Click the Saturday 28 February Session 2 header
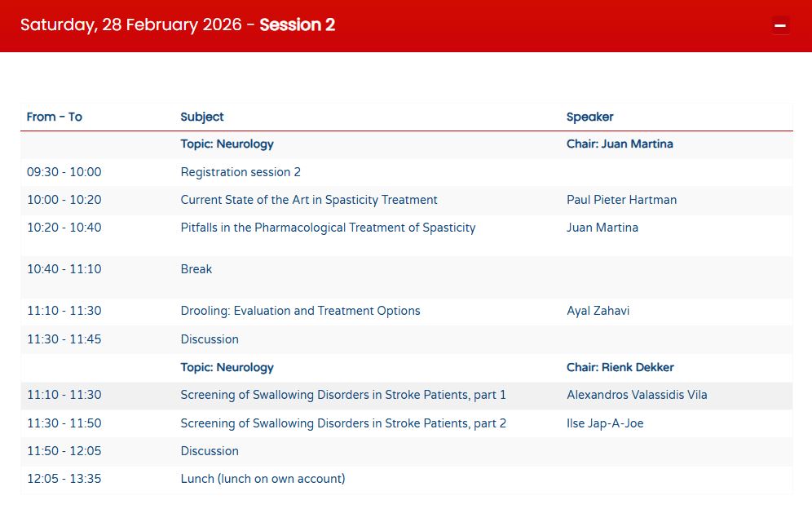This screenshot has height=509, width=812. (x=178, y=25)
